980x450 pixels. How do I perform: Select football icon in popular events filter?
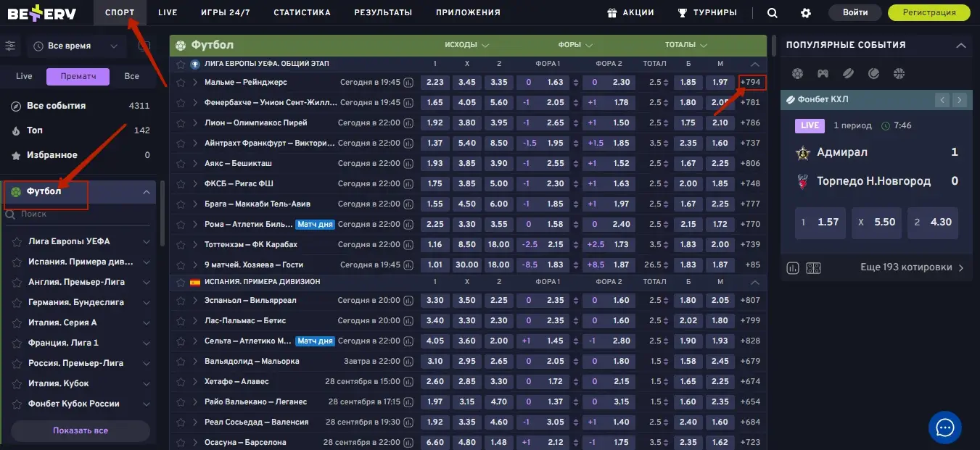tap(797, 73)
